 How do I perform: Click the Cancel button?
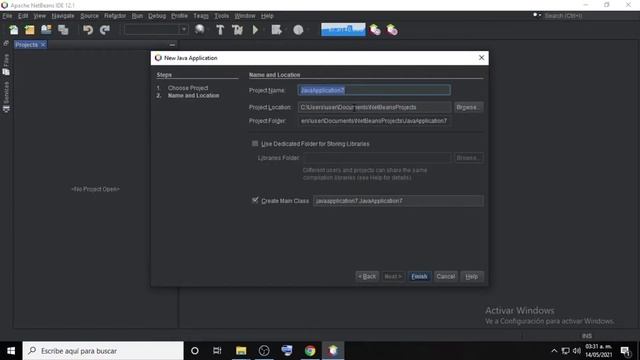[x=446, y=276]
